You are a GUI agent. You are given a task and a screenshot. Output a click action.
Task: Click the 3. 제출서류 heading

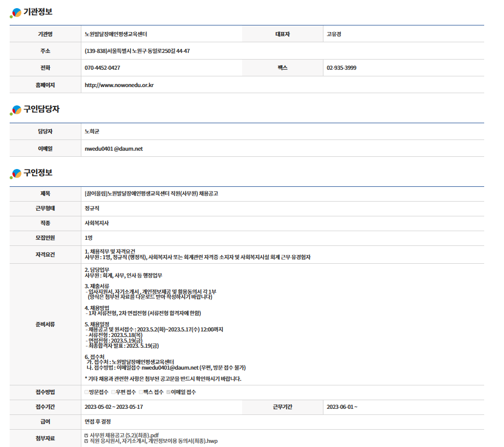coord(97,286)
